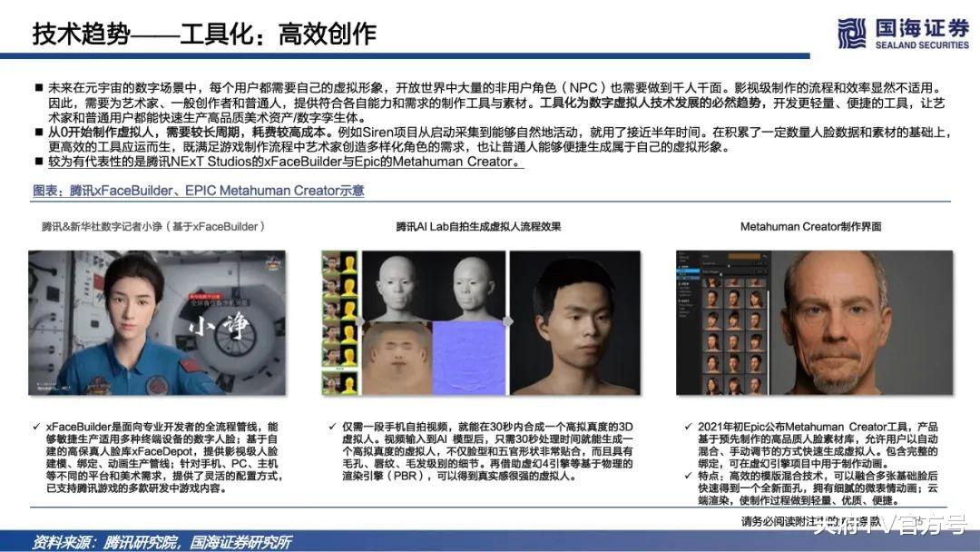Click the footer source 资料来源：腾讯研究院，国海证券研究所
Viewport: 980px width, 552px height.
point(162,542)
